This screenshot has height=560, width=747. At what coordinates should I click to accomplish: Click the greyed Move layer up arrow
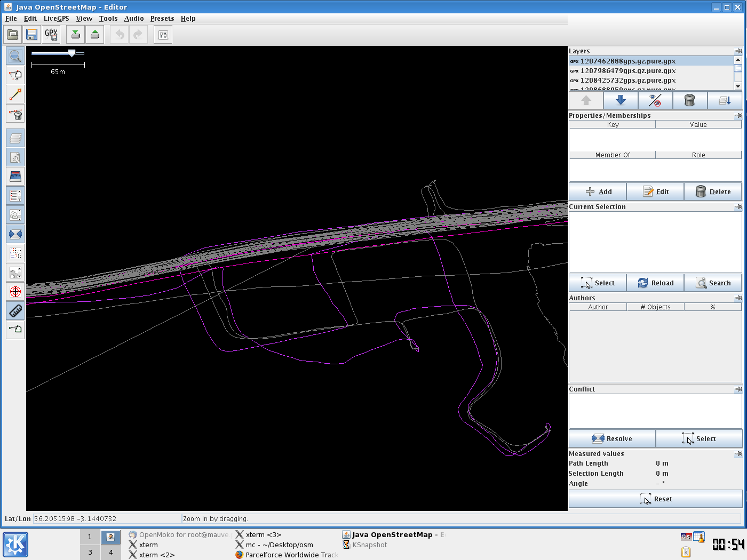tap(586, 100)
